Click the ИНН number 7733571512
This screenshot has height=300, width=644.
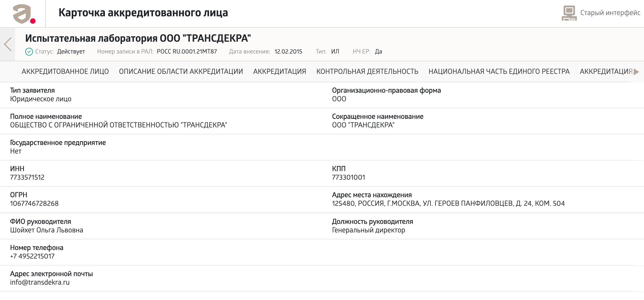coord(27,177)
